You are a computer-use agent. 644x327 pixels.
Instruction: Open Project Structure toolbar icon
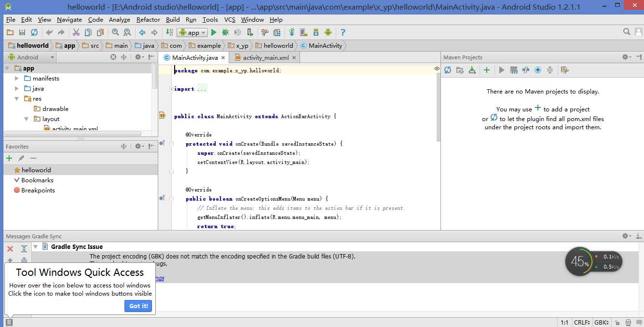click(x=277, y=32)
